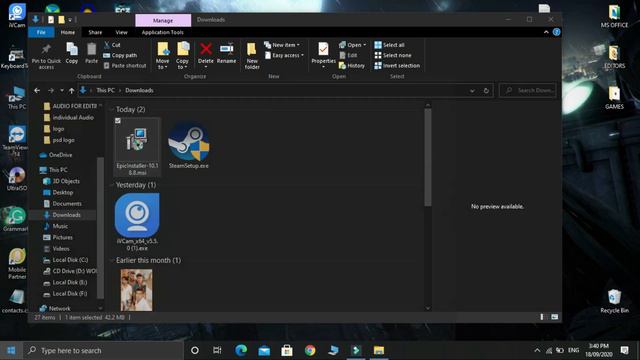Expand the Easy access menu
This screenshot has width=640, height=360.
tap(284, 55)
